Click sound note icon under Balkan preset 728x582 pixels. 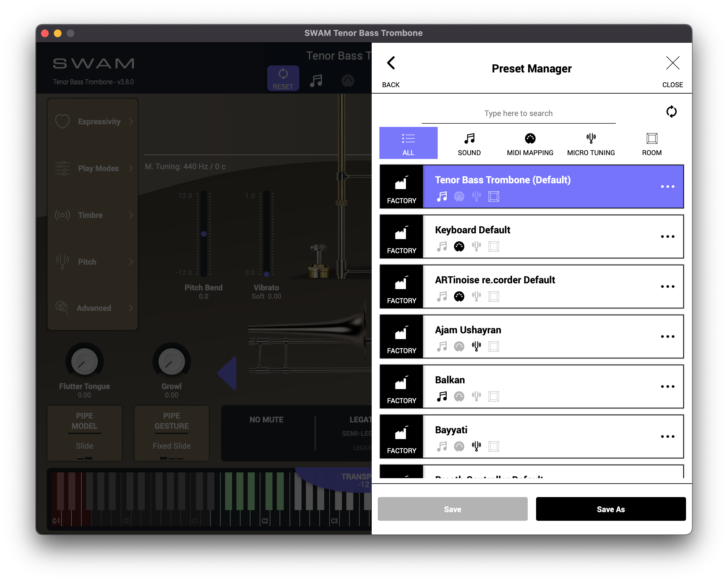[442, 396]
